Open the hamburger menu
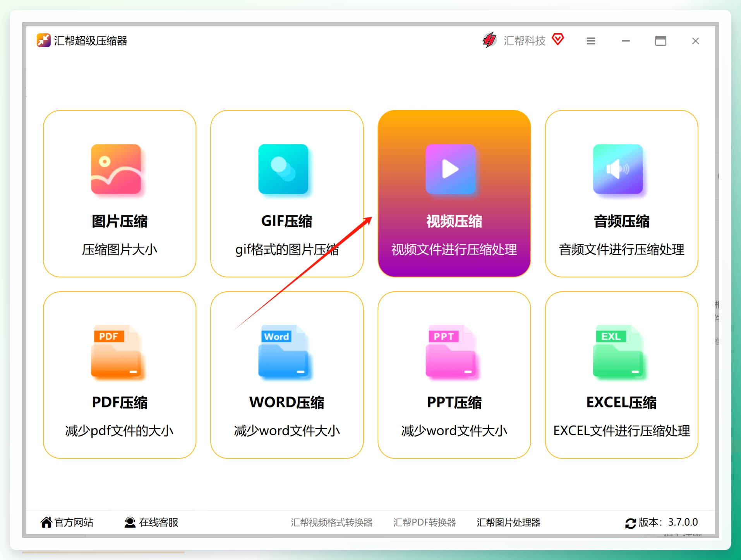The width and height of the screenshot is (741, 560). point(591,41)
